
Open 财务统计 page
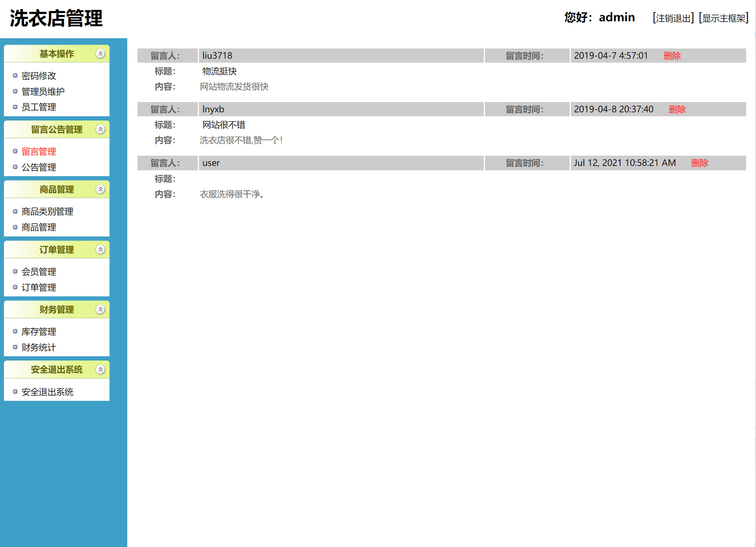(39, 348)
